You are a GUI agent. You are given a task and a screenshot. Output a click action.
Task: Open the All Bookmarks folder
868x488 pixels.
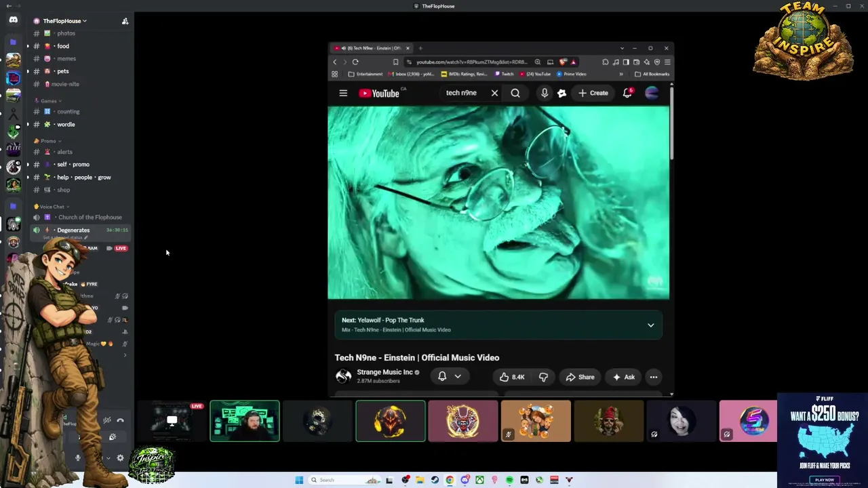coord(652,74)
